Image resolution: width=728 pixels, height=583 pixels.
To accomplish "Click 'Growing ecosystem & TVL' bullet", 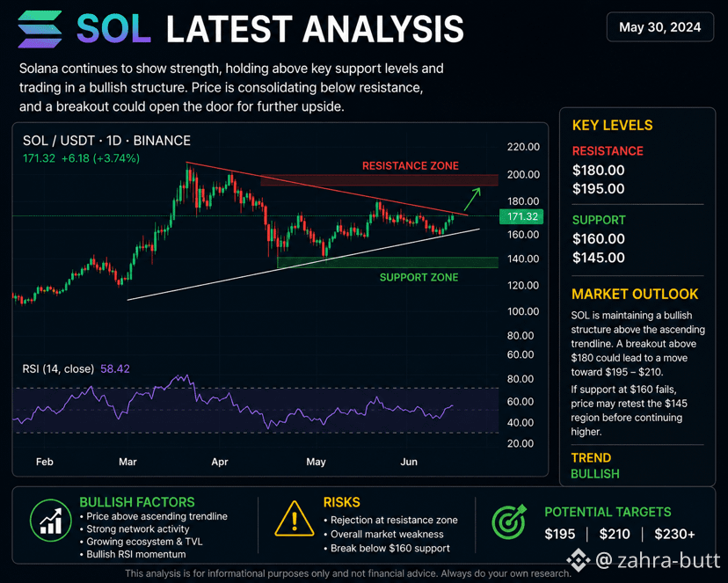I will (142, 542).
